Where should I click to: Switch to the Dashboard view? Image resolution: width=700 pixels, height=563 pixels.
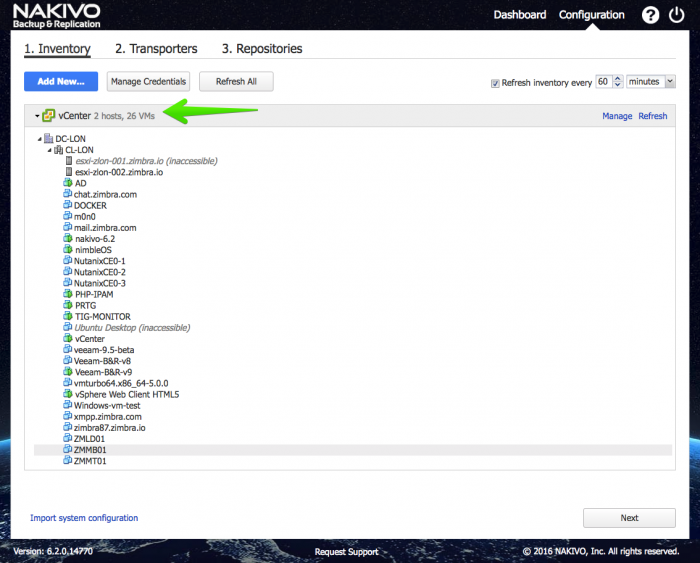pyautogui.click(x=519, y=15)
